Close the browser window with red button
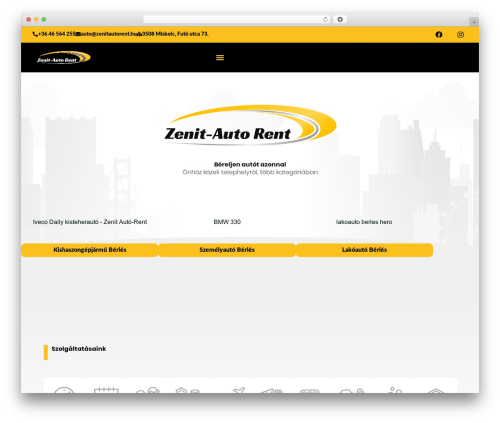Screen dimensions: 500x423 [x=29, y=19]
